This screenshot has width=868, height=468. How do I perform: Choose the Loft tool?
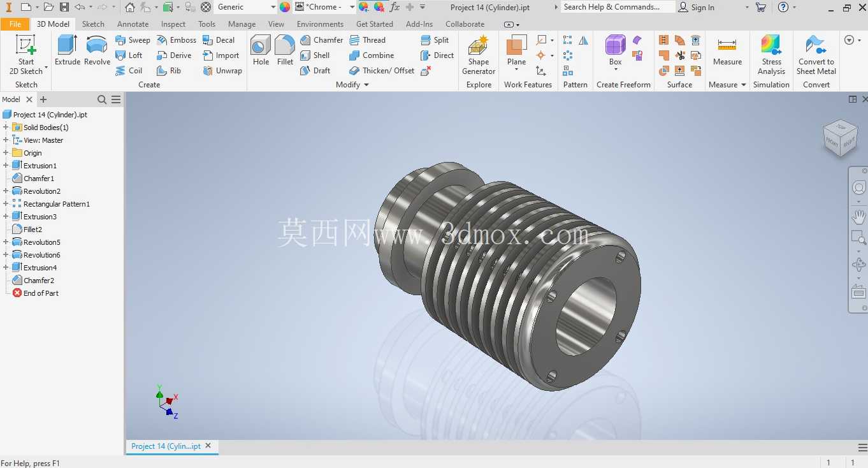pyautogui.click(x=129, y=55)
